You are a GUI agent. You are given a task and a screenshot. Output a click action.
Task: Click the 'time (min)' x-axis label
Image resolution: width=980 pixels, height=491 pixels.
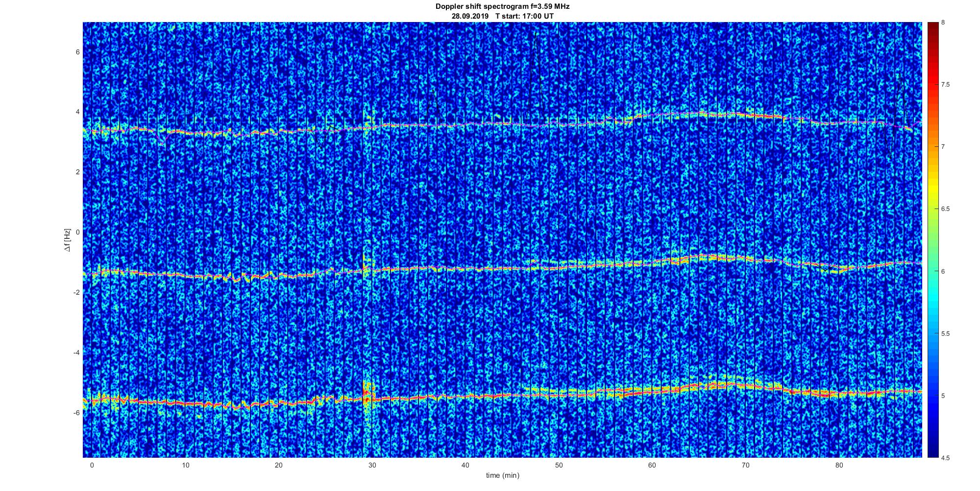[502, 475]
